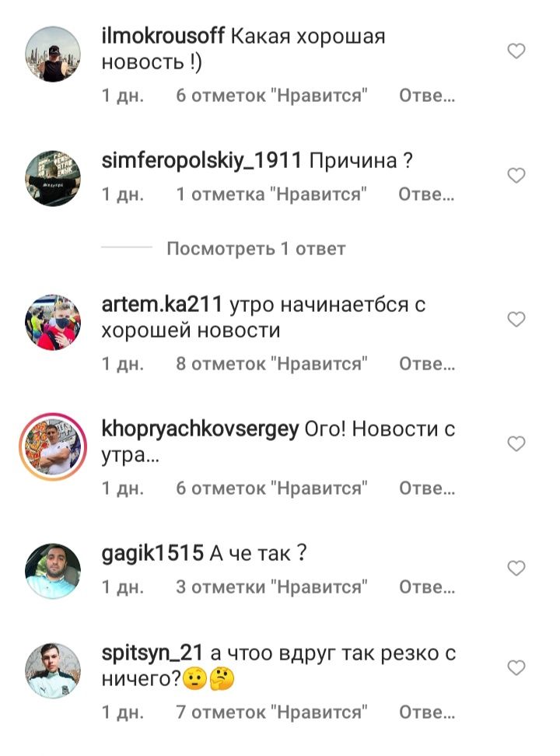Open username link khopryachkovsergey
The height and width of the screenshot is (756, 560).
point(200,429)
